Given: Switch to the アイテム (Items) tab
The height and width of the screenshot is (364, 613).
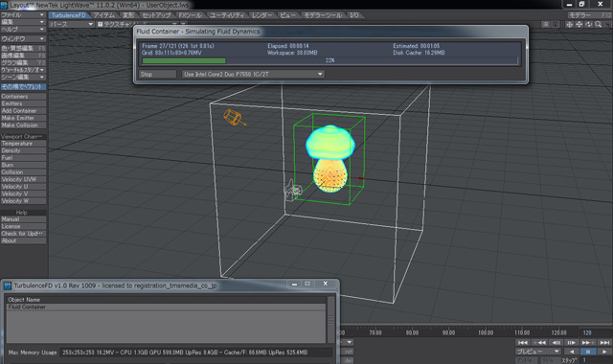Looking at the screenshot, I should pos(104,15).
